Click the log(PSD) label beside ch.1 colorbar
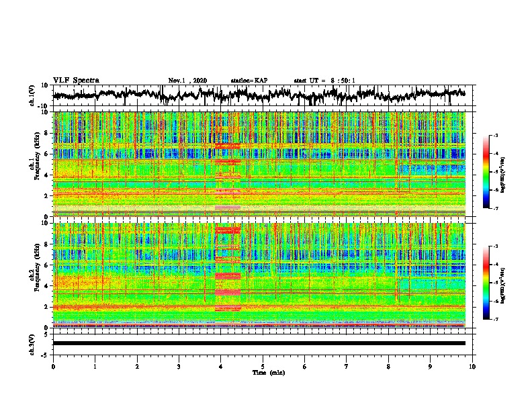Screen dimensions: 532x411 (x=503, y=175)
